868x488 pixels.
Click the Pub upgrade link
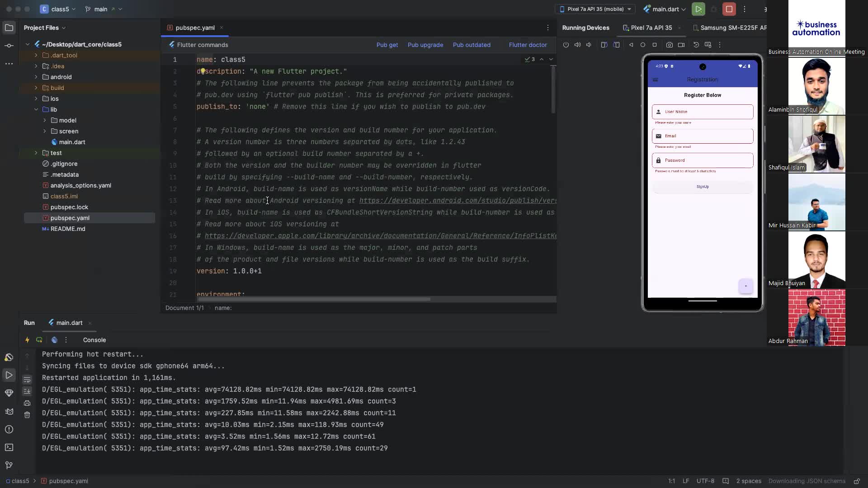[x=425, y=45]
